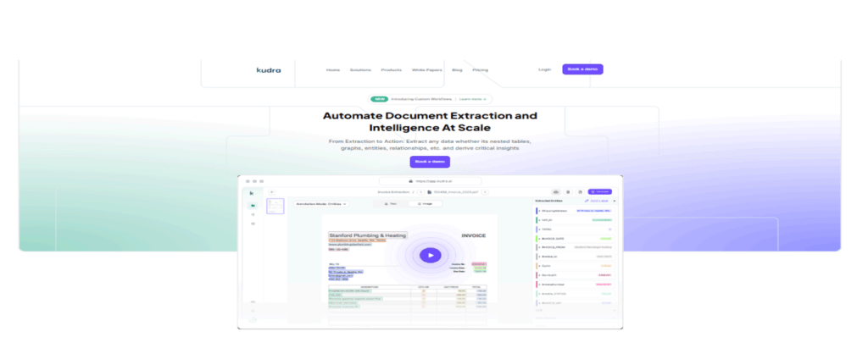Open the Solutions menu item

click(x=360, y=69)
